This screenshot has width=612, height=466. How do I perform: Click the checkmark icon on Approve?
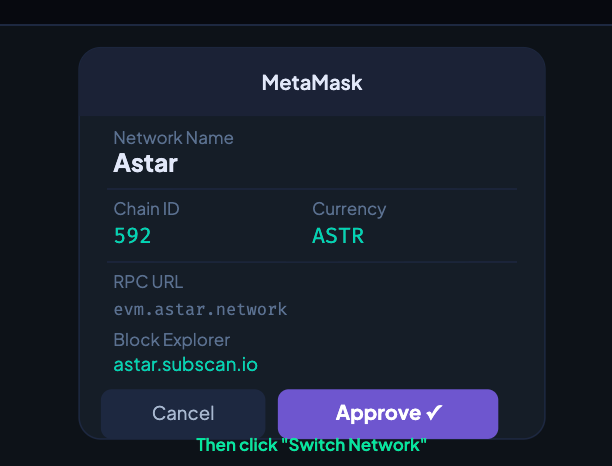coord(434,413)
